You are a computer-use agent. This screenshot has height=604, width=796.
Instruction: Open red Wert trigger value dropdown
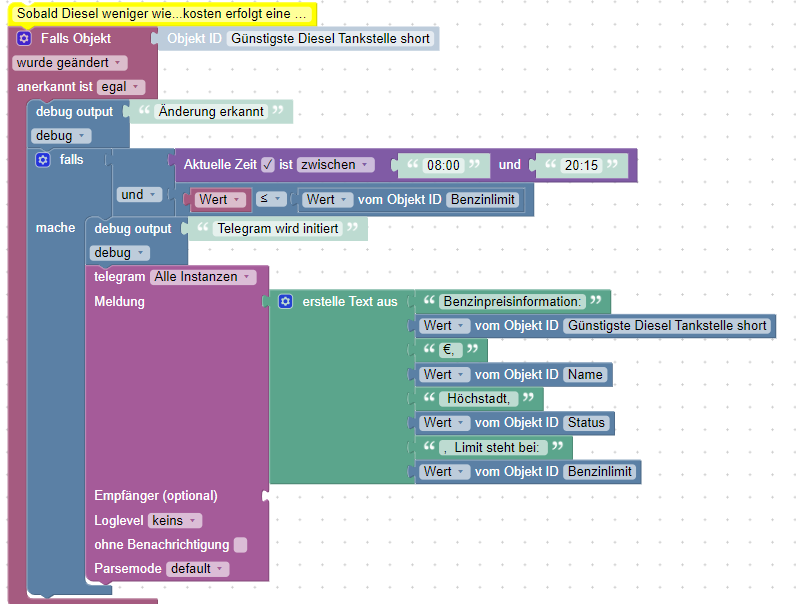(x=220, y=199)
